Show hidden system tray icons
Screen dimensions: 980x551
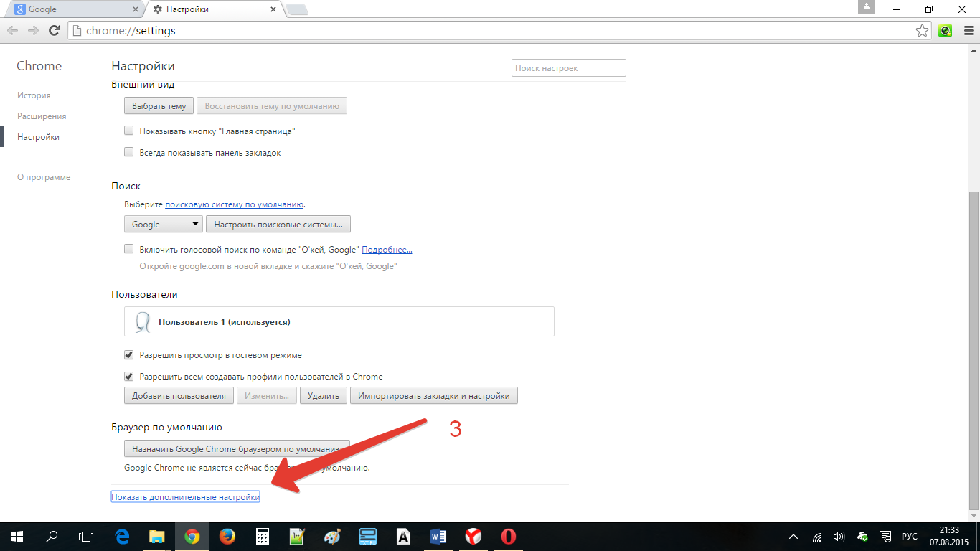(x=793, y=537)
